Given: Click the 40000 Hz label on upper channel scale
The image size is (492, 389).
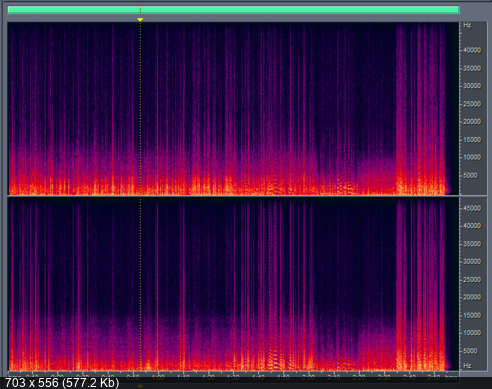Looking at the screenshot, I should point(472,50).
